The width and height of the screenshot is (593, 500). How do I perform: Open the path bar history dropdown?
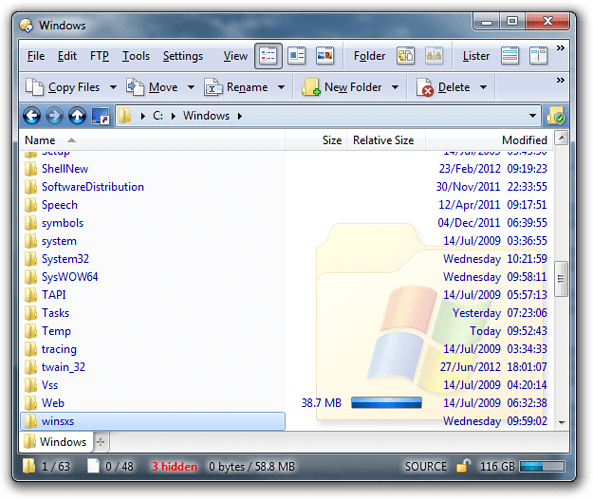[532, 116]
